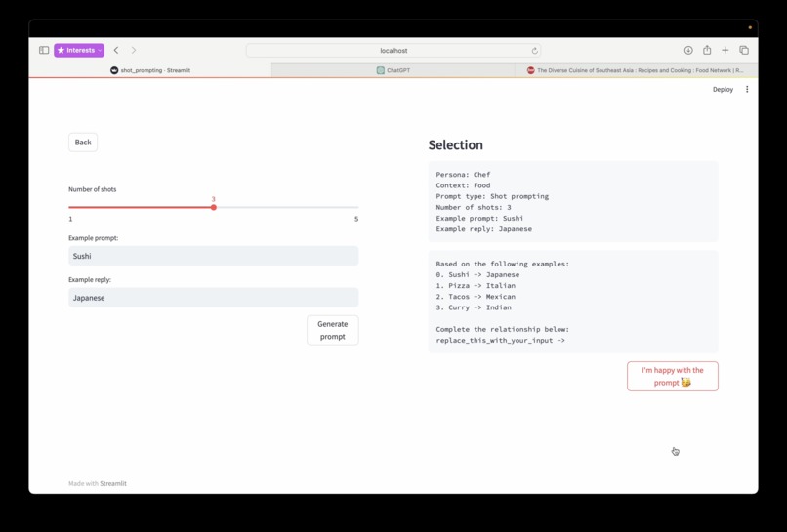The image size is (787, 532).
Task: Show the tab overview icon
Action: (744, 50)
